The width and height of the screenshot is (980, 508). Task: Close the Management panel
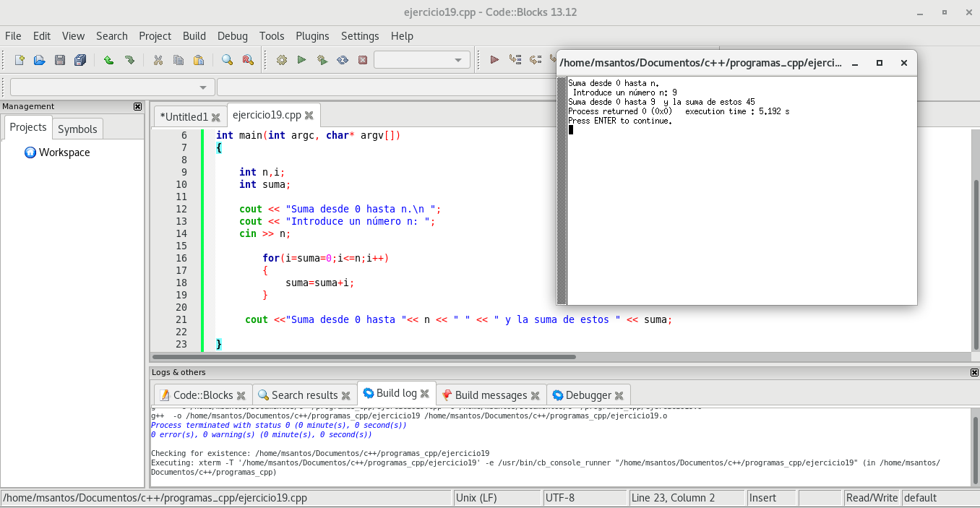tap(138, 106)
